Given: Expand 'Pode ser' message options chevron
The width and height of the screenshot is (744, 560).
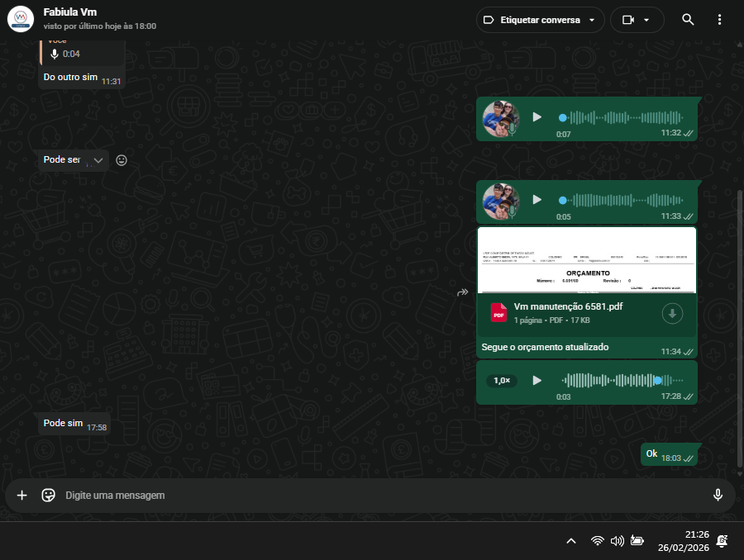Looking at the screenshot, I should click(98, 160).
